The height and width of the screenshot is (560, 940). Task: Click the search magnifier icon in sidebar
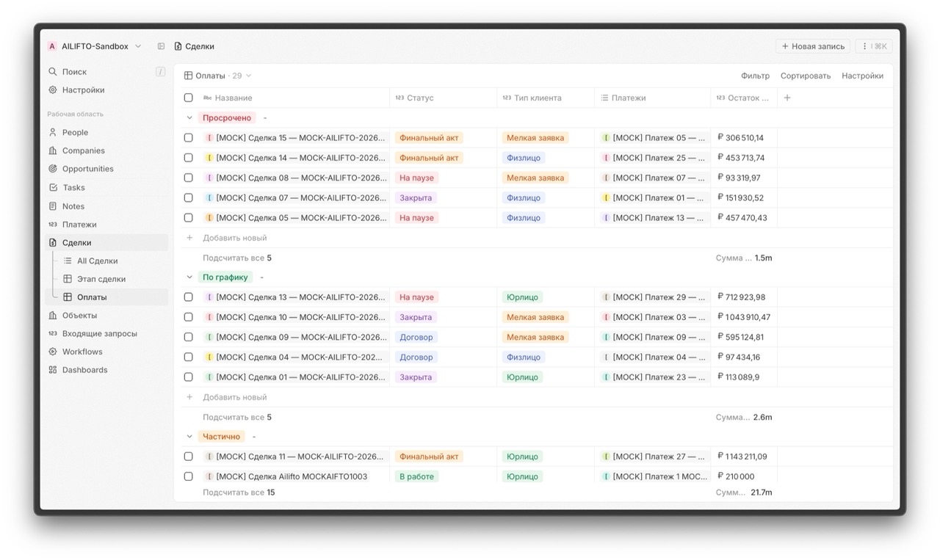coord(53,72)
